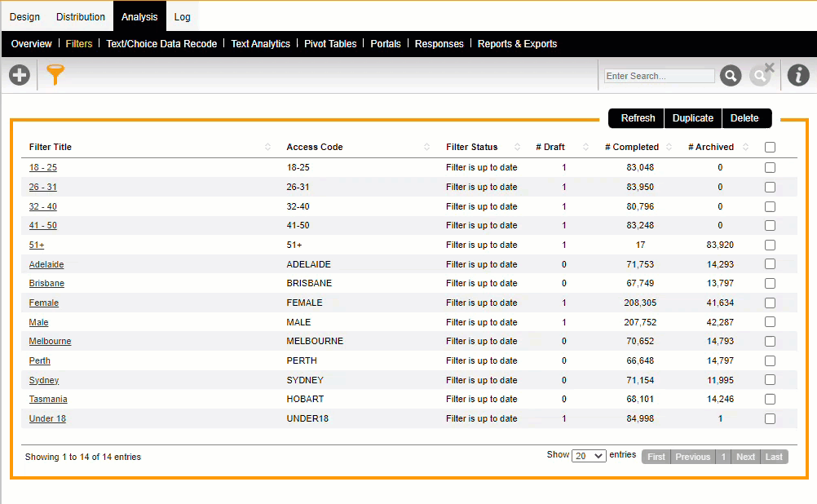Viewport: 817px width, 504px height.
Task: Click the clear search icon
Action: click(x=762, y=75)
